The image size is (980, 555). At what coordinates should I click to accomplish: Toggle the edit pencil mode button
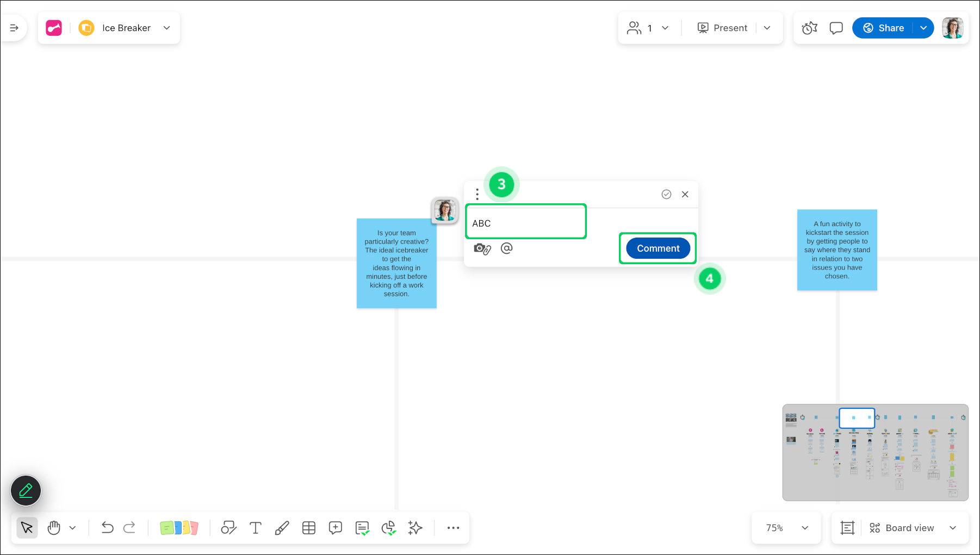coord(26,491)
